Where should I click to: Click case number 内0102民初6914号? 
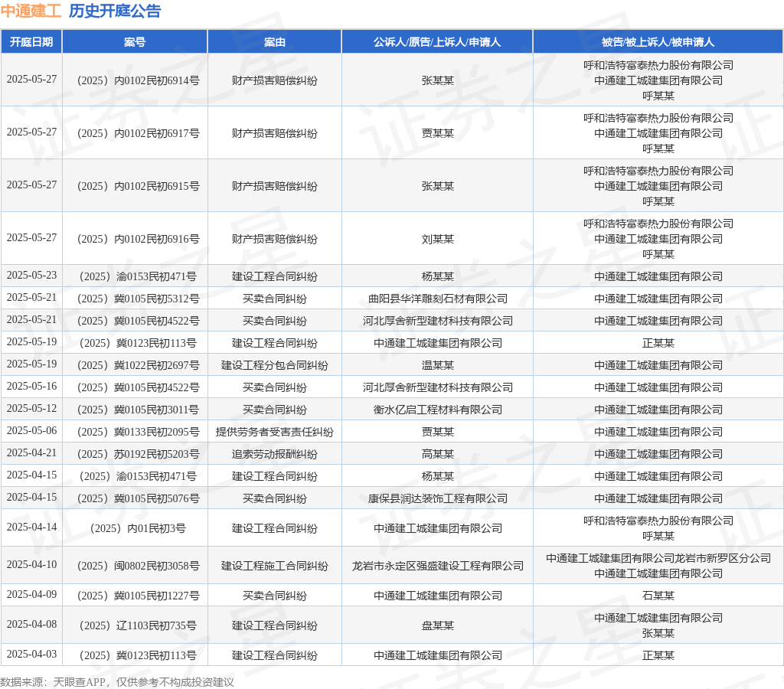click(138, 80)
